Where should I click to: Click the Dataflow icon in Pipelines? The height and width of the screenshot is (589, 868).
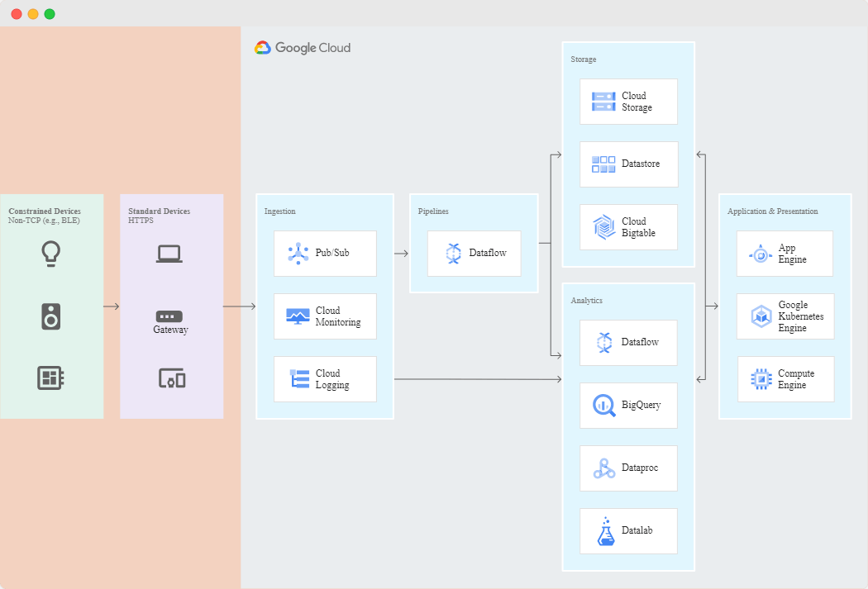(x=453, y=254)
